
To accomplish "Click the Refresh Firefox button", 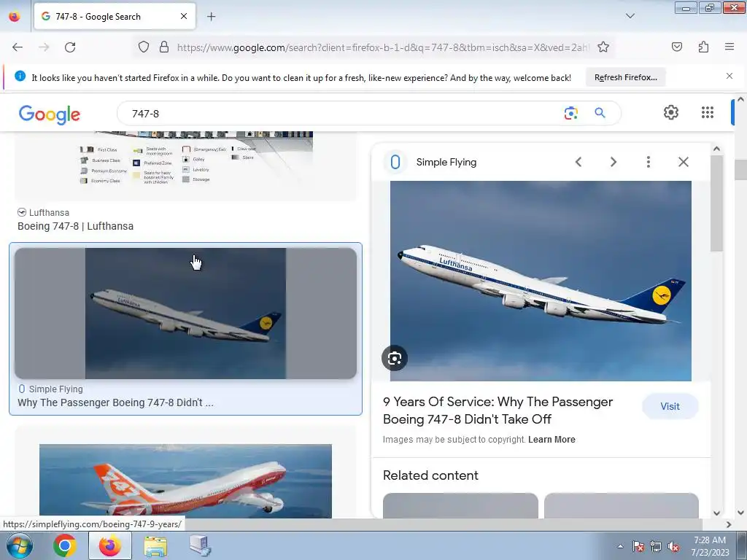I will (x=625, y=77).
